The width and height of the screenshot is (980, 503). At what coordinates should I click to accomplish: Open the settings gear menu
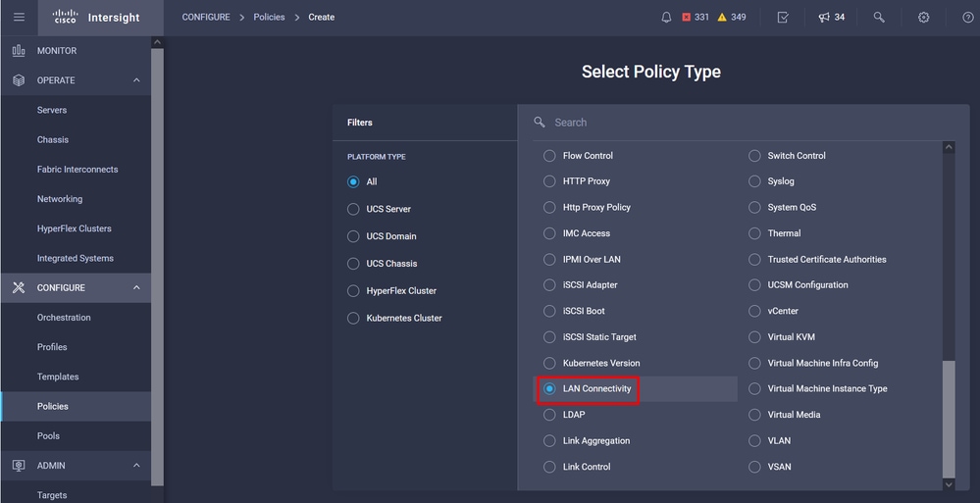point(924,18)
